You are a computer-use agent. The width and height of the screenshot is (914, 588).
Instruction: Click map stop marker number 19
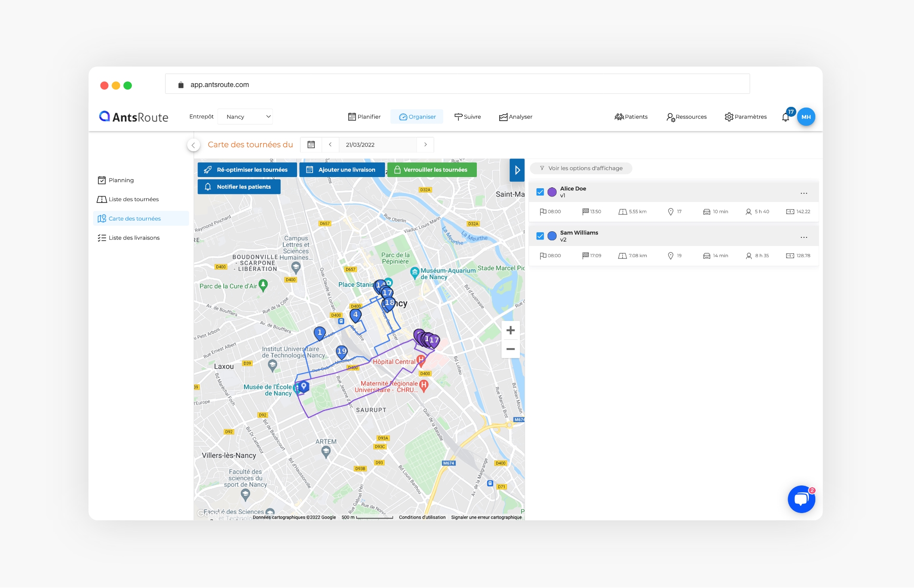tap(341, 352)
